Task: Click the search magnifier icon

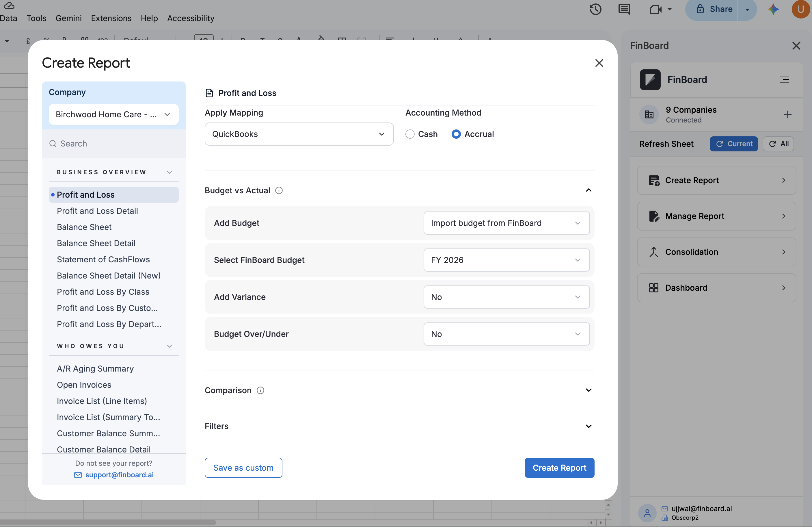Action: [53, 144]
